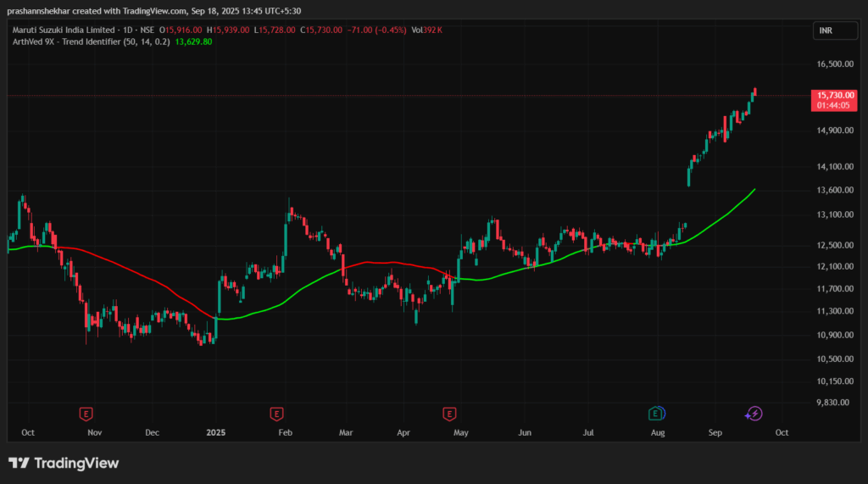This screenshot has width=868, height=484.
Task: Click the TradingView logo at bottom left
Action: (x=64, y=463)
